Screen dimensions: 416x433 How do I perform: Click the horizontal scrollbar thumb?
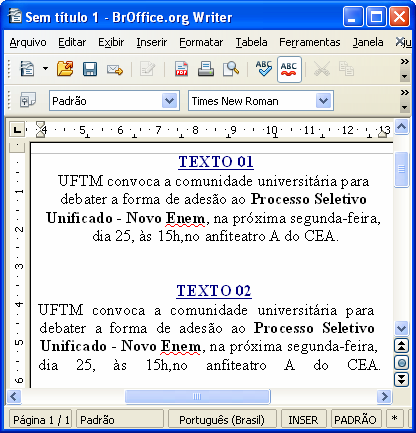(198, 396)
